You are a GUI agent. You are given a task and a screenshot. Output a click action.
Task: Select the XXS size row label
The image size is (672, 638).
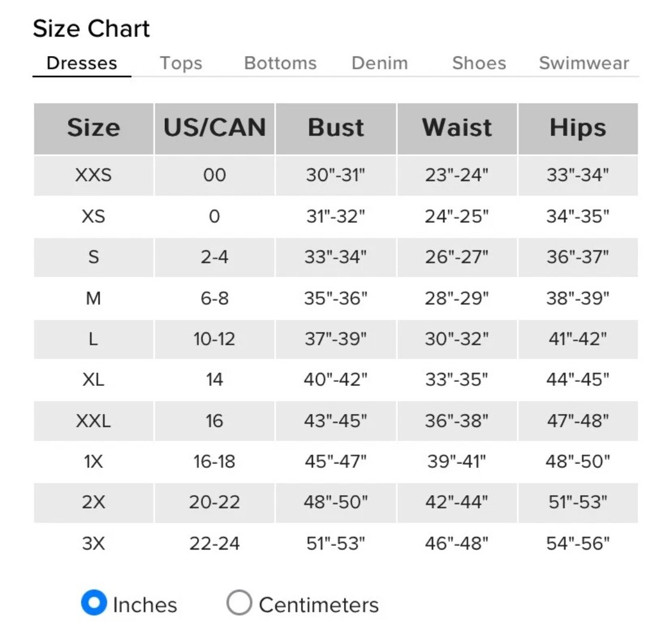point(94,175)
